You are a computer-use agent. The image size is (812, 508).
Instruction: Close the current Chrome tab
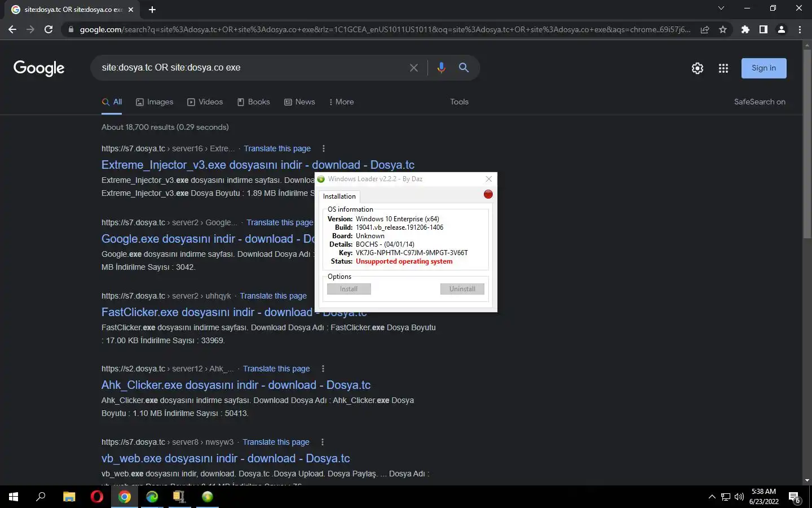coord(131,10)
